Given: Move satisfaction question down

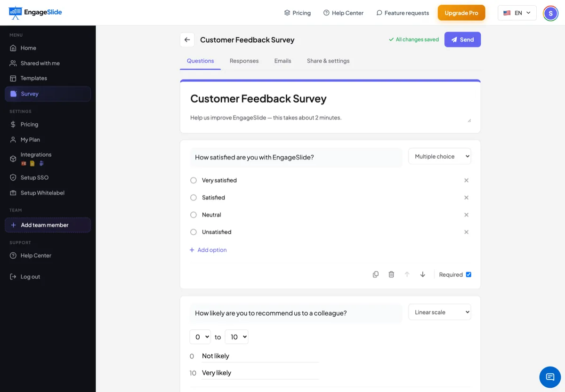Looking at the screenshot, I should (x=423, y=274).
